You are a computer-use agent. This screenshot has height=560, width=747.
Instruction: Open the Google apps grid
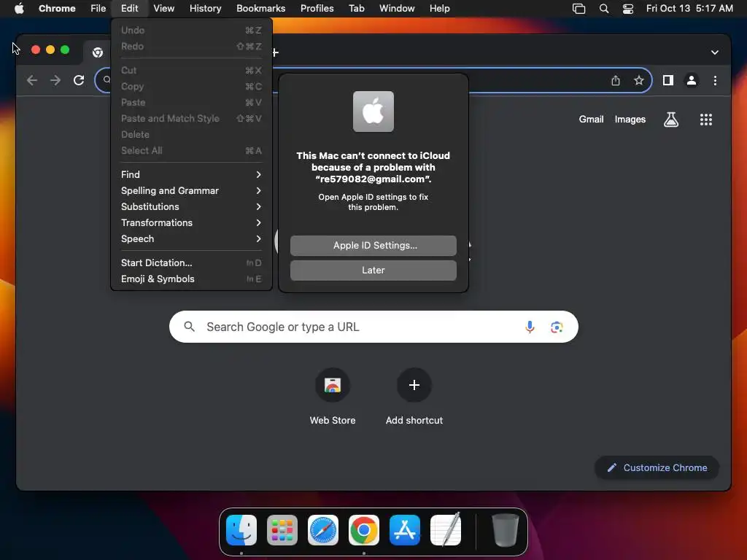click(x=706, y=120)
